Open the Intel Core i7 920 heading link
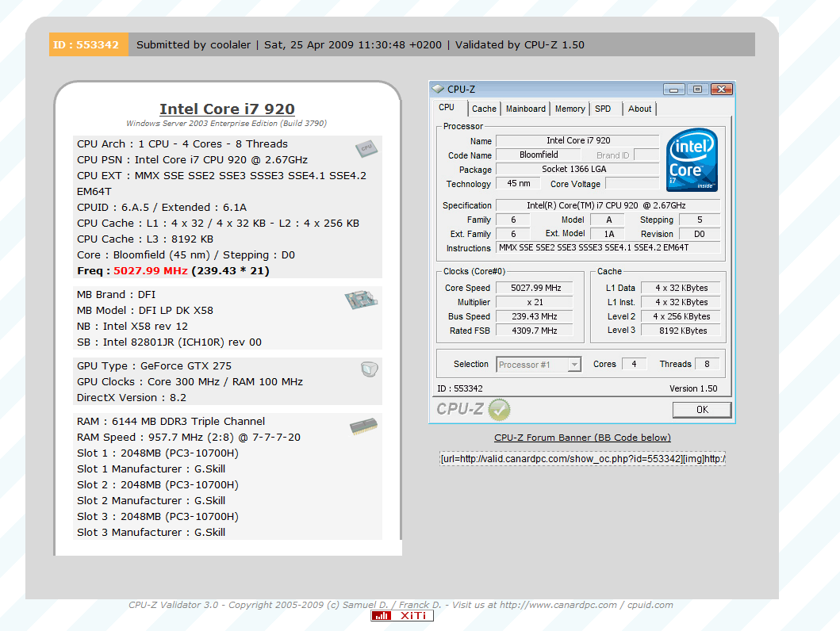Screen dimensions: 840x631 click(x=227, y=109)
